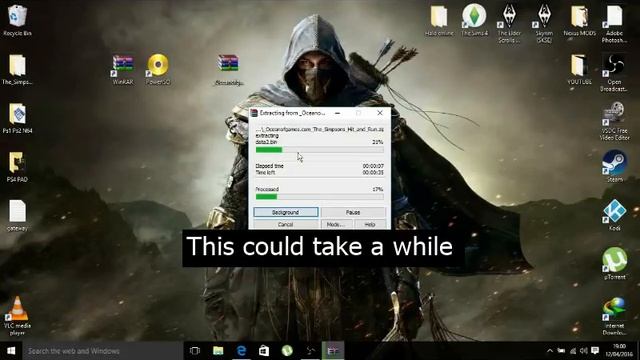Select the Steam desktop shortcut
The height and width of the screenshot is (360, 640).
pyautogui.click(x=614, y=167)
